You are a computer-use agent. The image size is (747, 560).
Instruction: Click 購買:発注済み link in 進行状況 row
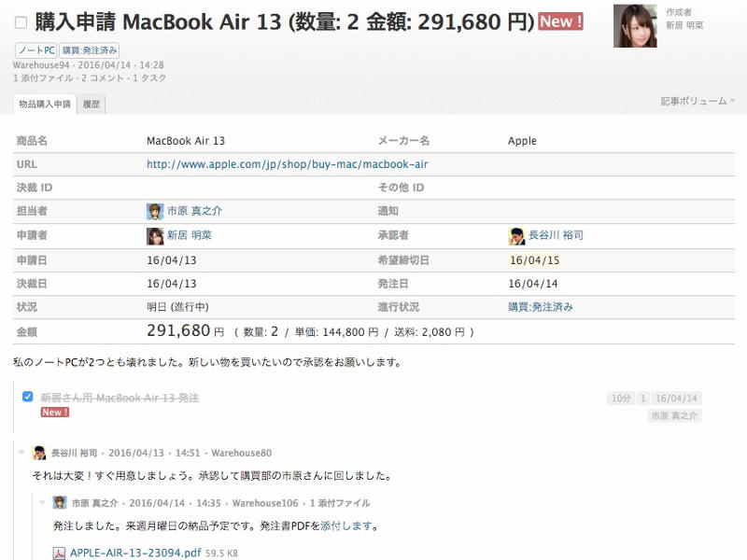[x=541, y=307]
